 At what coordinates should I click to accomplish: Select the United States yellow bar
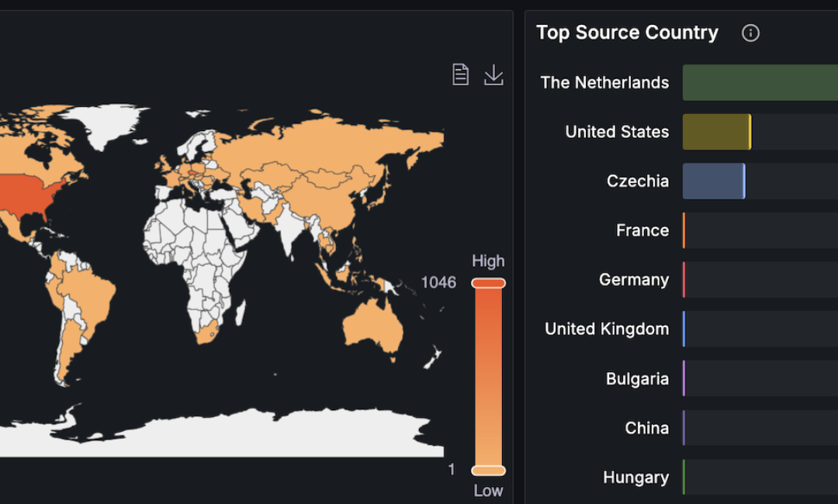(x=717, y=132)
